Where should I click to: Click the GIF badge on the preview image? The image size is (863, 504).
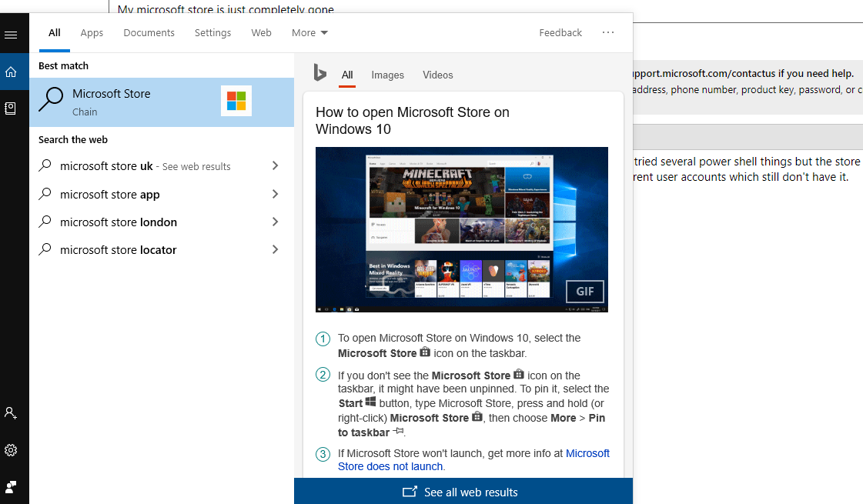point(584,291)
